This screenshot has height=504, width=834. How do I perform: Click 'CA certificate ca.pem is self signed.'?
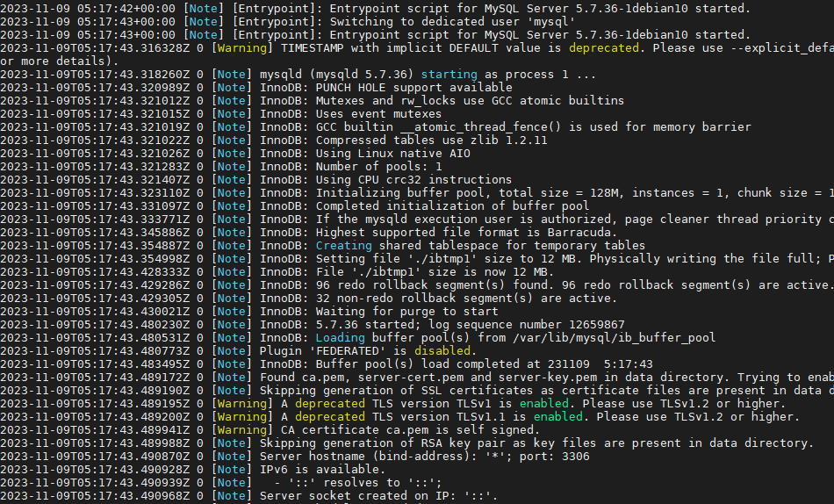410,430
